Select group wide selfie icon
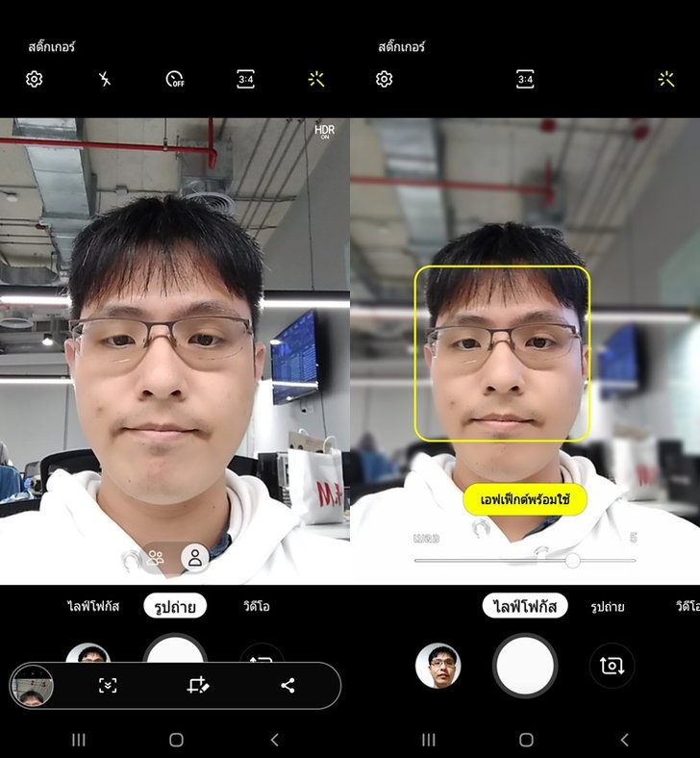The width and height of the screenshot is (700, 758). 156,558
